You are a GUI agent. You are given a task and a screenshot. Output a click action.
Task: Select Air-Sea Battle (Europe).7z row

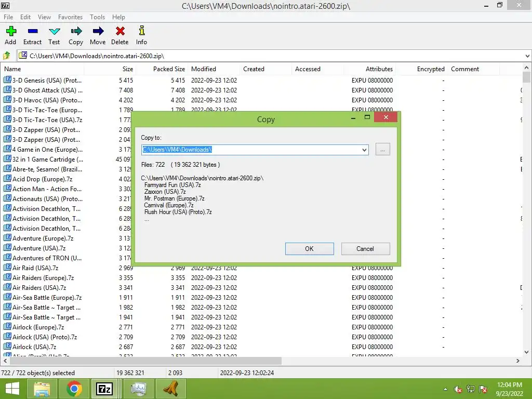click(261, 297)
